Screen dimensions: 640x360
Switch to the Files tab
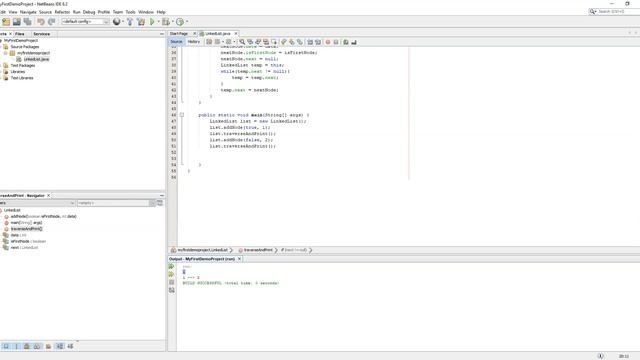(x=20, y=34)
